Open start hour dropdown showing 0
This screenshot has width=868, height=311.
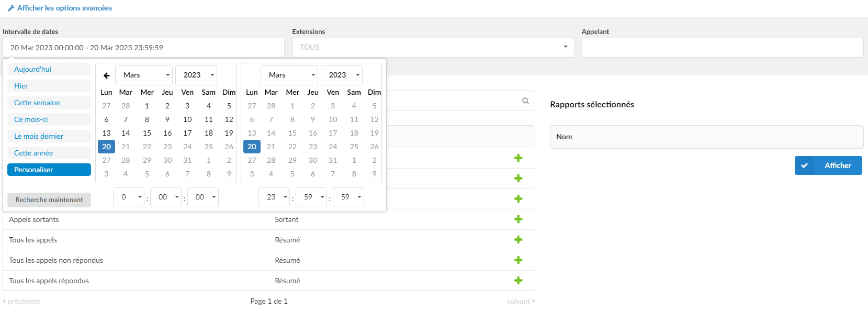(x=129, y=197)
